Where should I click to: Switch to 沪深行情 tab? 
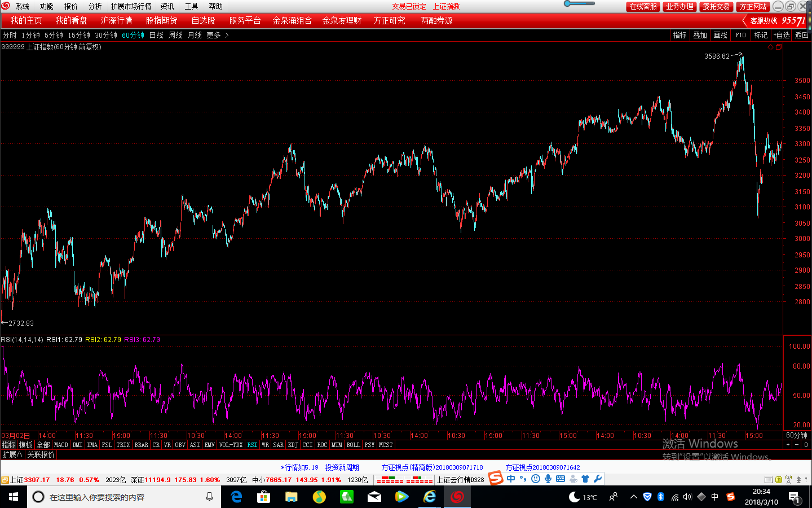116,20
